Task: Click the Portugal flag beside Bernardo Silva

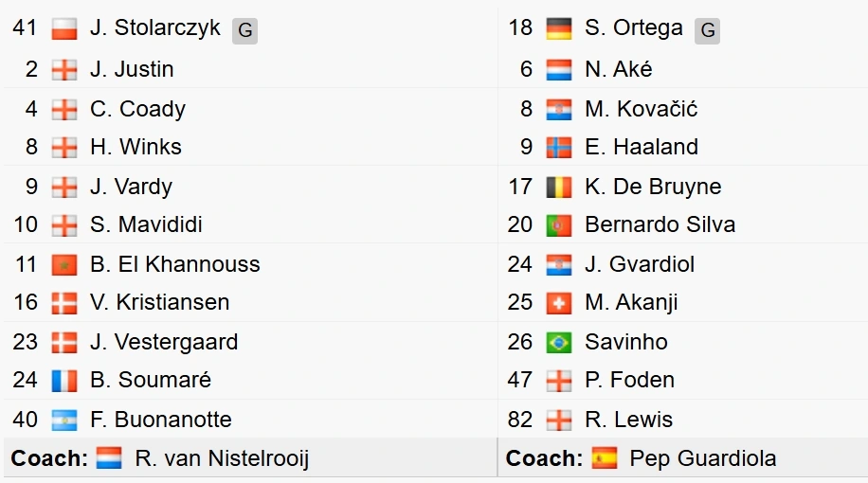Action: (558, 225)
